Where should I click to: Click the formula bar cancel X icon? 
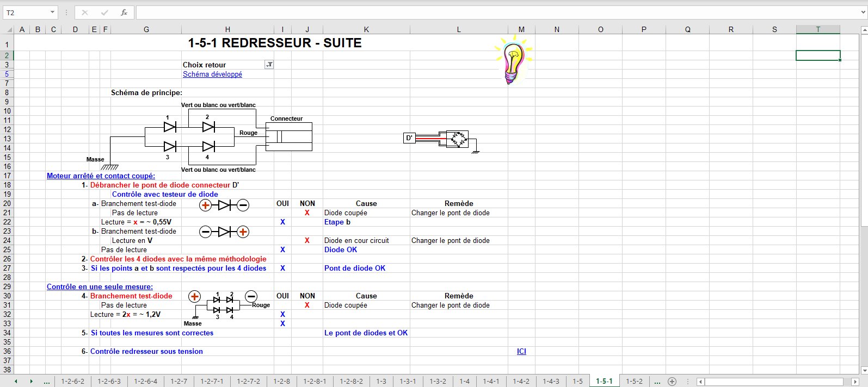(x=85, y=13)
